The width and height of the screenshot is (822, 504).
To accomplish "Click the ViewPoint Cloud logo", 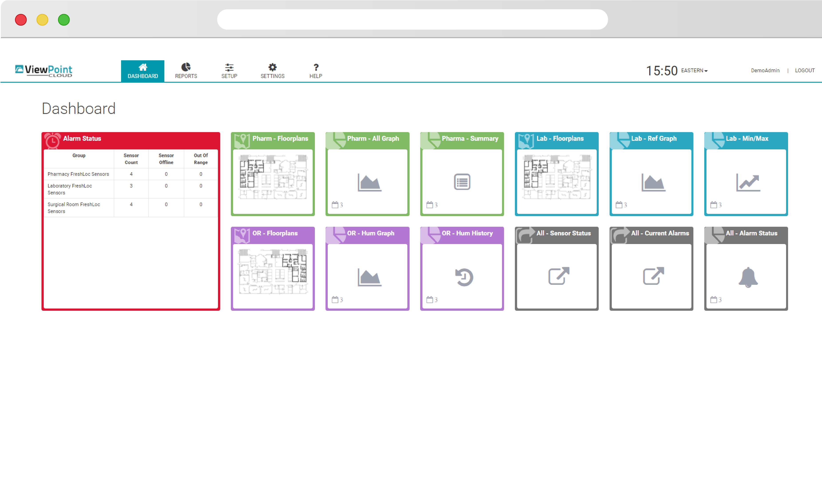I will pos(44,71).
